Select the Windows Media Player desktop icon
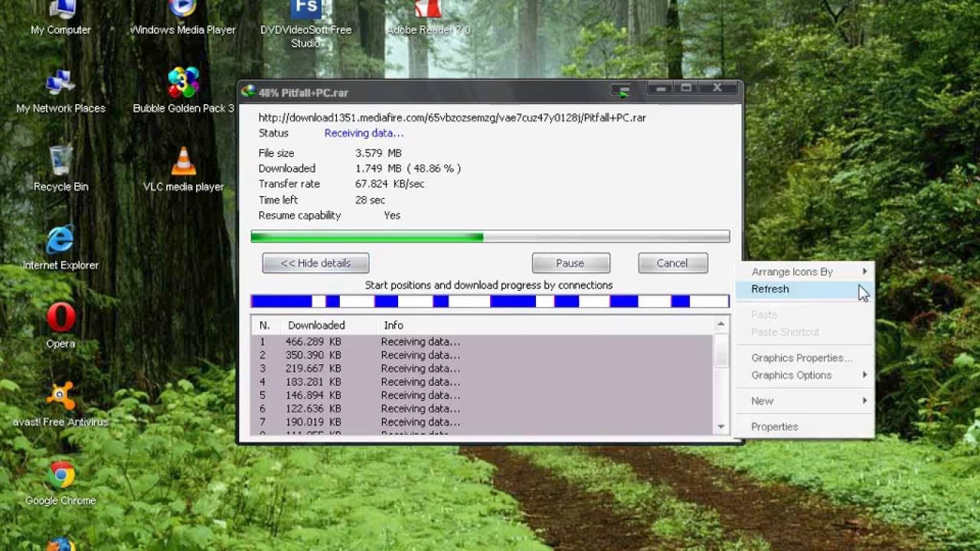 coord(183,18)
